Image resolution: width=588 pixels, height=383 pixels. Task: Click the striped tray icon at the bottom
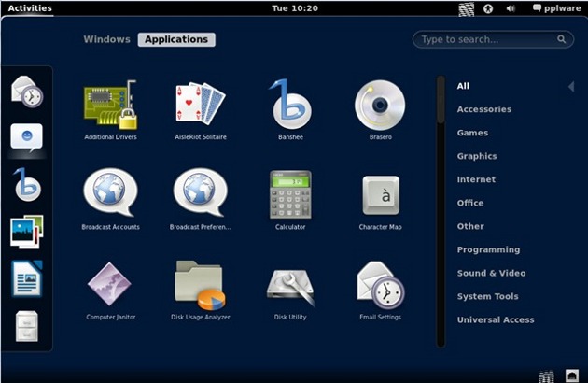click(546, 376)
